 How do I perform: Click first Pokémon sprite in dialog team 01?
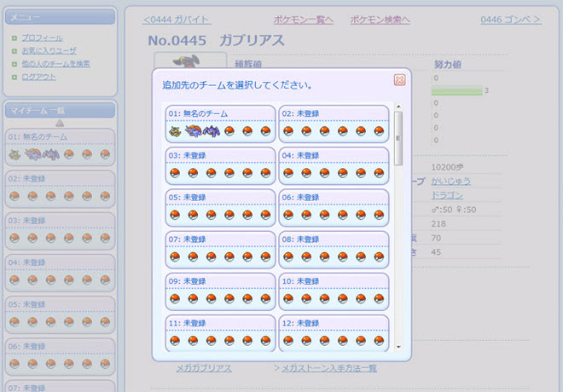pos(175,131)
